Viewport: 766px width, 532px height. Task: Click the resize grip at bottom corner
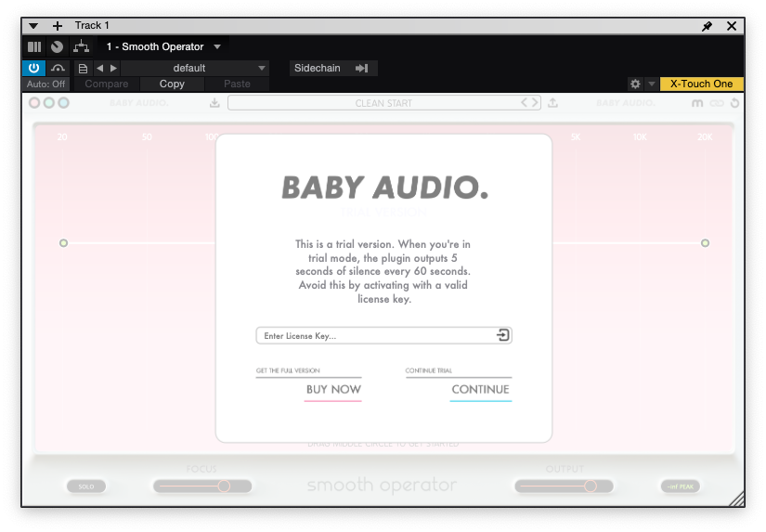[x=736, y=499]
